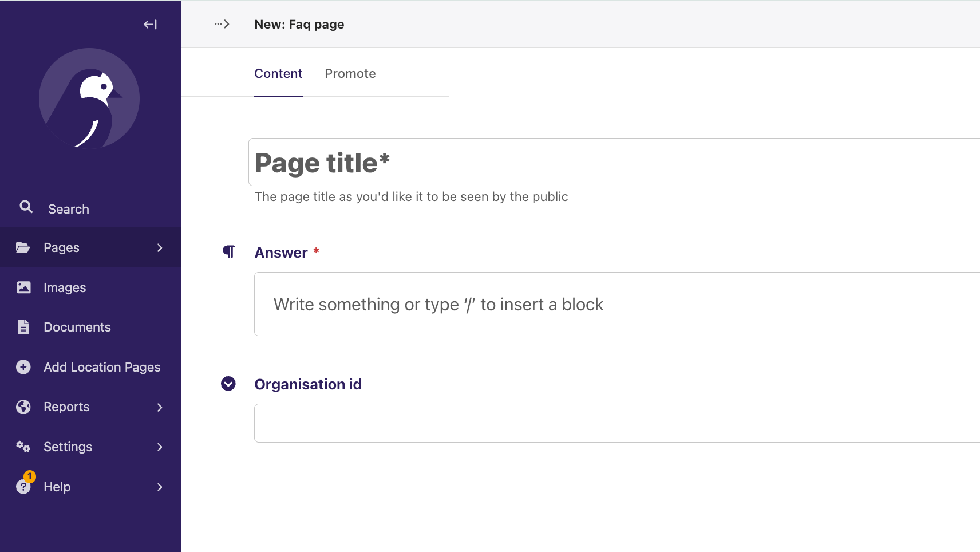The image size is (980, 552).
Task: Expand the Pages submenu chevron
Action: click(160, 247)
